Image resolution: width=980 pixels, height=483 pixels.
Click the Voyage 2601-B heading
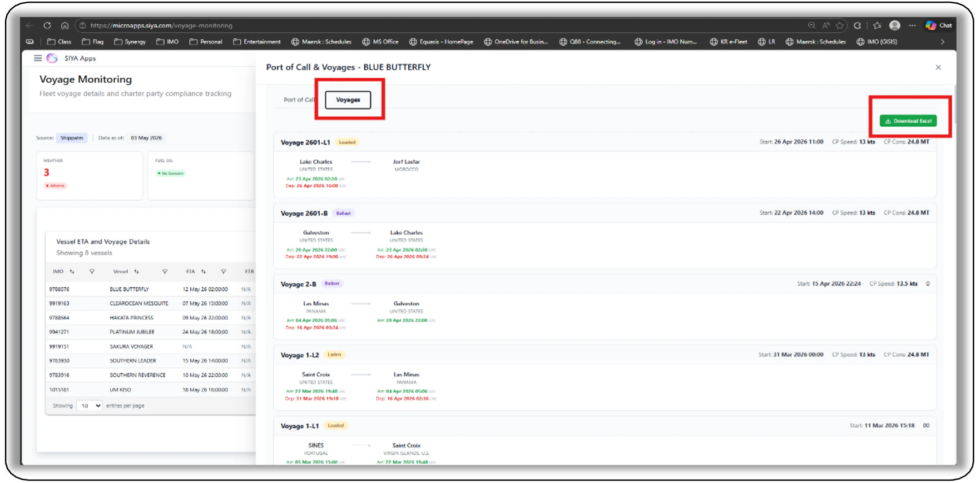click(x=304, y=214)
